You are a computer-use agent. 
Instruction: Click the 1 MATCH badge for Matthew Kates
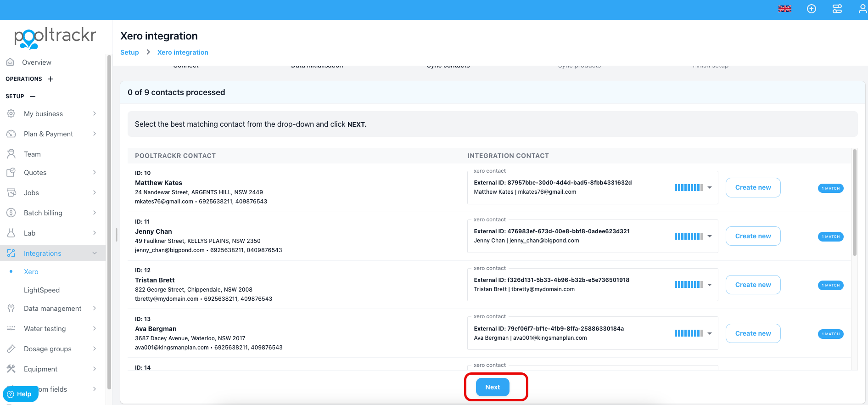pyautogui.click(x=831, y=188)
